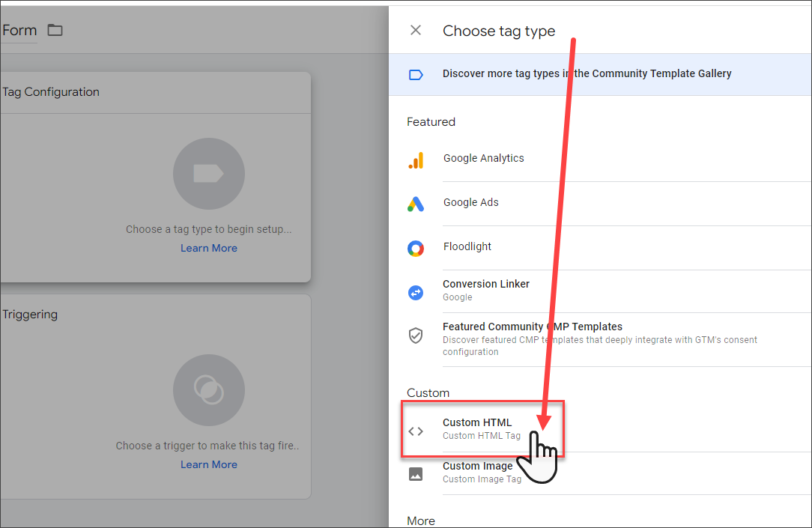This screenshot has width=812, height=528.
Task: Click the Floodlight ring icon
Action: pos(416,249)
